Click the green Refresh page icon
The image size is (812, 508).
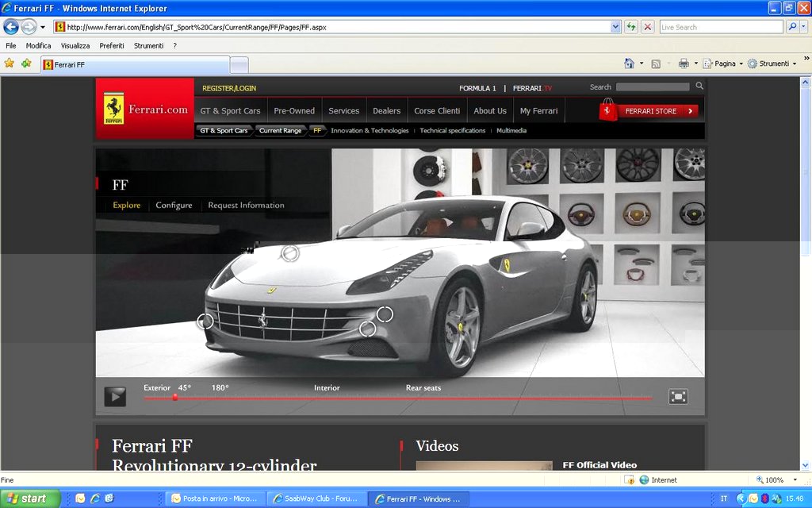pos(631,27)
